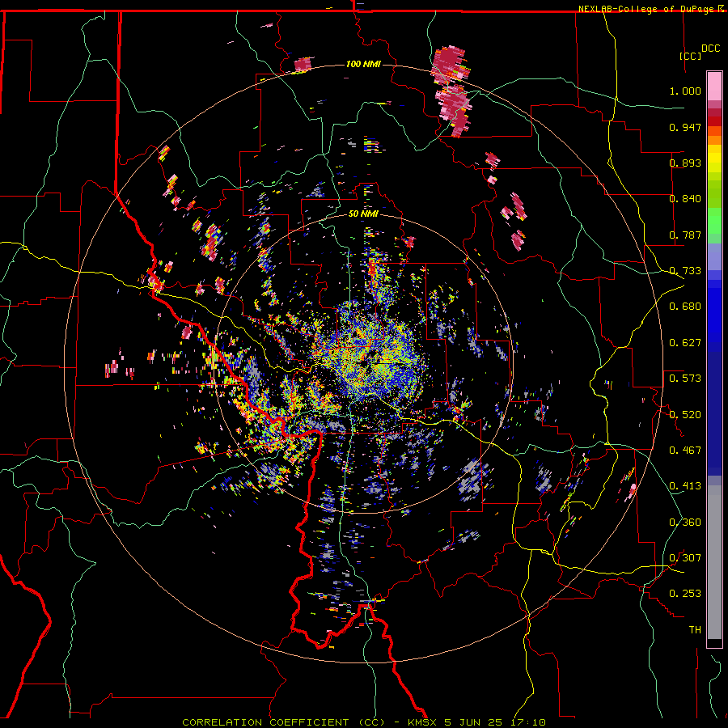Click the TH threshold label

click(695, 630)
